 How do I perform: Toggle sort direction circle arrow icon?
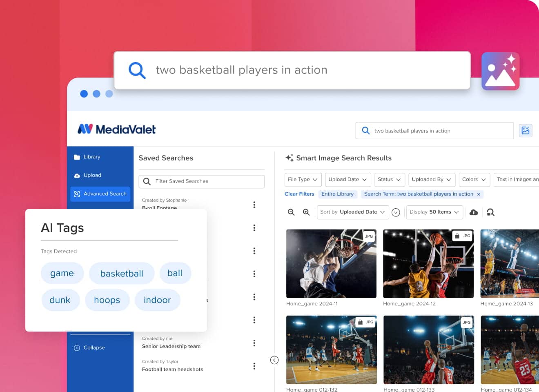click(396, 212)
